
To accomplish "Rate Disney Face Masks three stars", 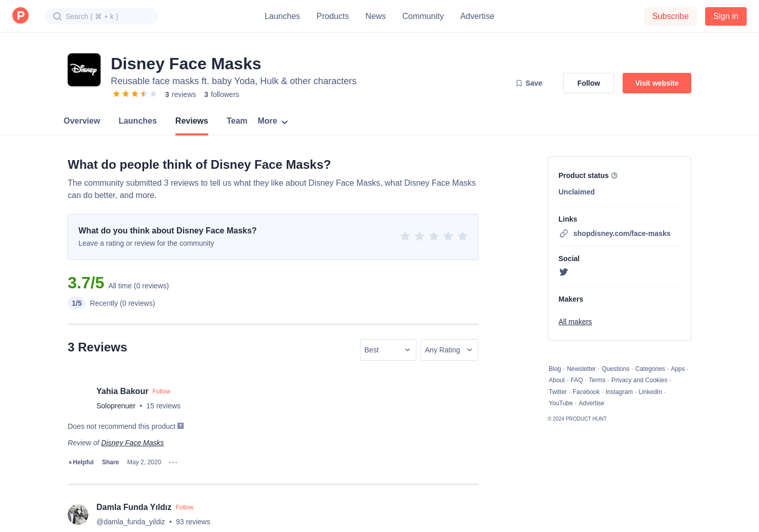I will pyautogui.click(x=434, y=236).
